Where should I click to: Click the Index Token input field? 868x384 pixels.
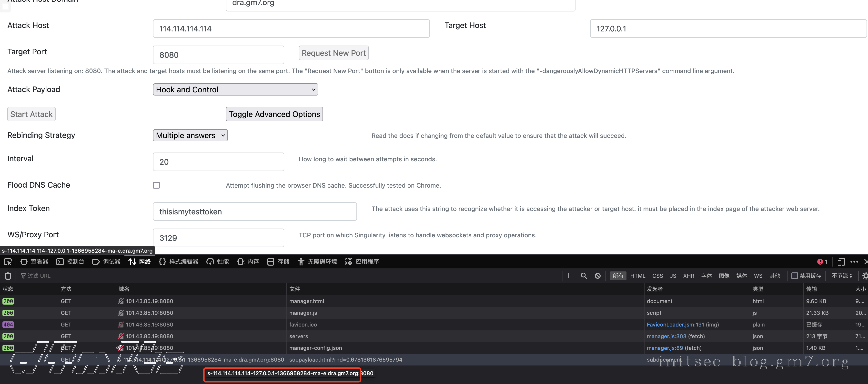click(x=255, y=212)
